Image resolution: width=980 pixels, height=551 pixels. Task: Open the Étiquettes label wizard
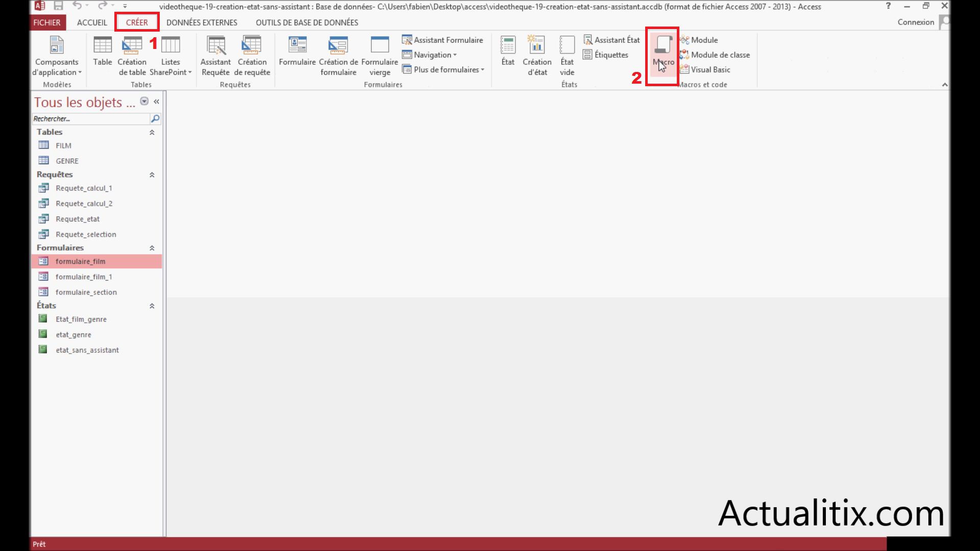(x=606, y=55)
